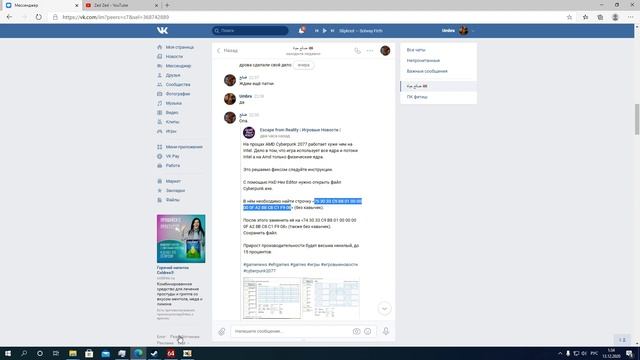Screen dimensions: 640x360
Task: Open the chat avatar in the conversation header
Action: [385, 51]
